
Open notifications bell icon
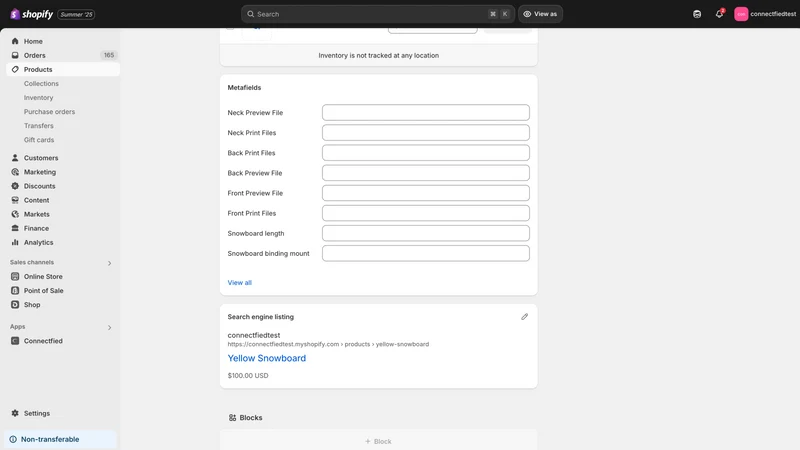point(719,14)
